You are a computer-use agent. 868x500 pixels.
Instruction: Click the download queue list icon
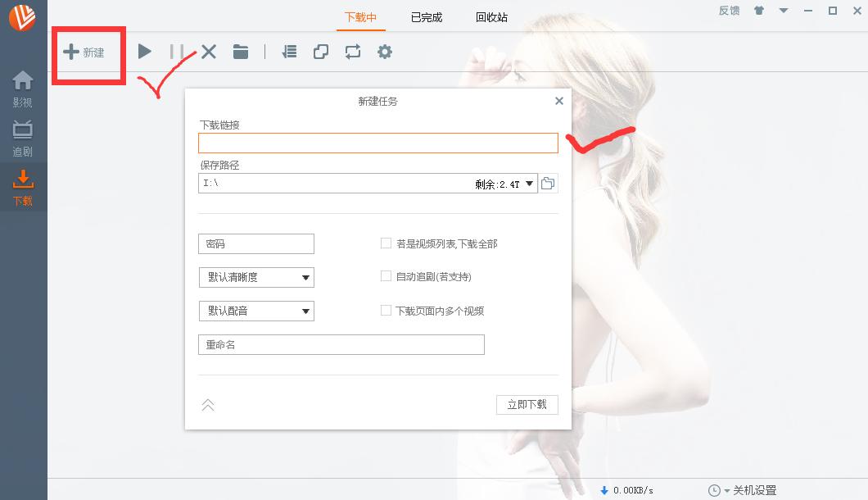(288, 52)
